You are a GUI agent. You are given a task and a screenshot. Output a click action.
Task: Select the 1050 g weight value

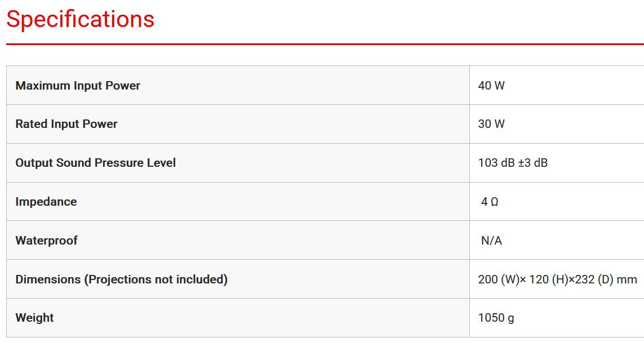click(496, 318)
